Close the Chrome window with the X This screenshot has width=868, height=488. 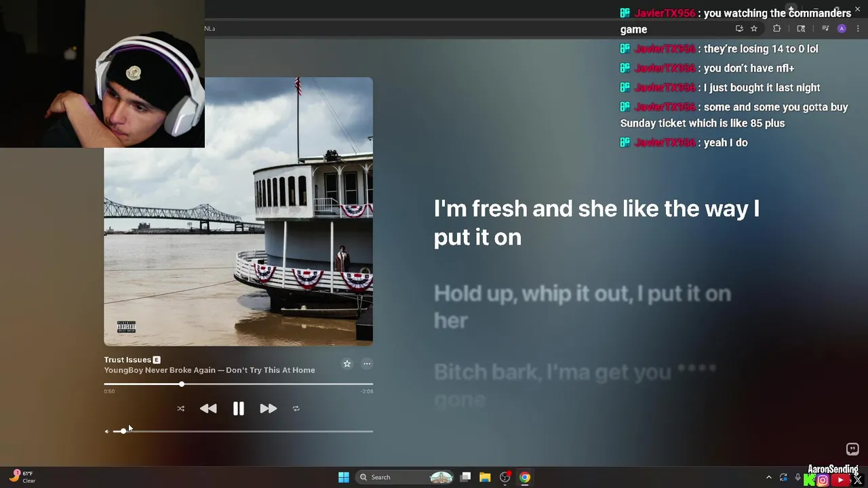857,9
